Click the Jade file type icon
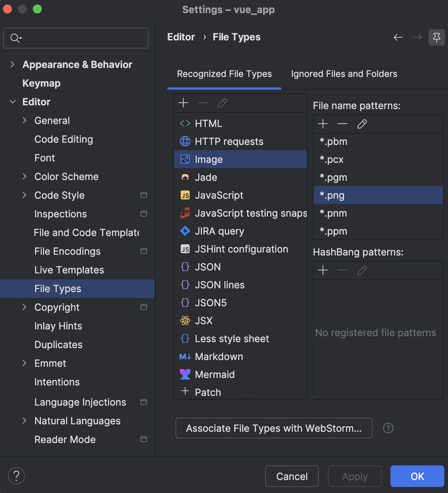This screenshot has height=493, width=448. (185, 177)
